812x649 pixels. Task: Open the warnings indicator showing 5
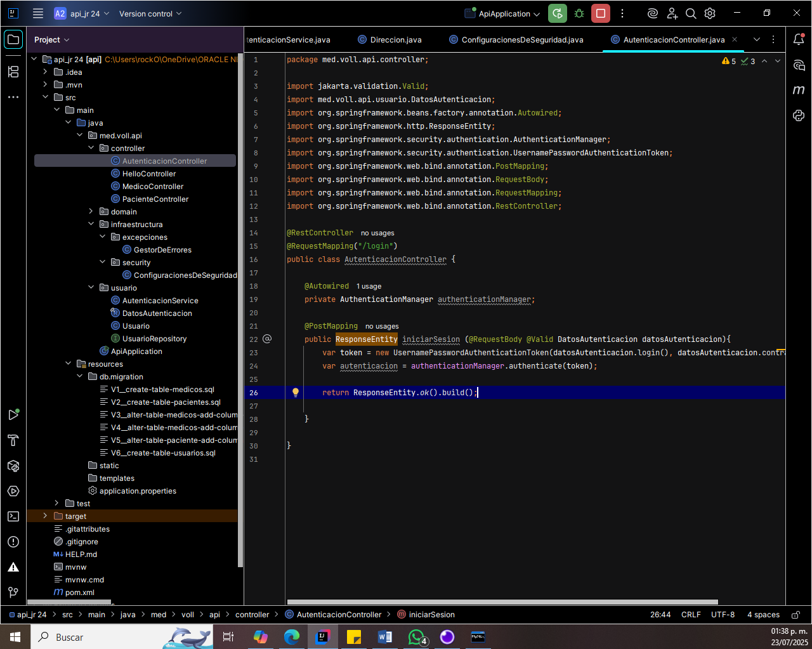click(729, 62)
